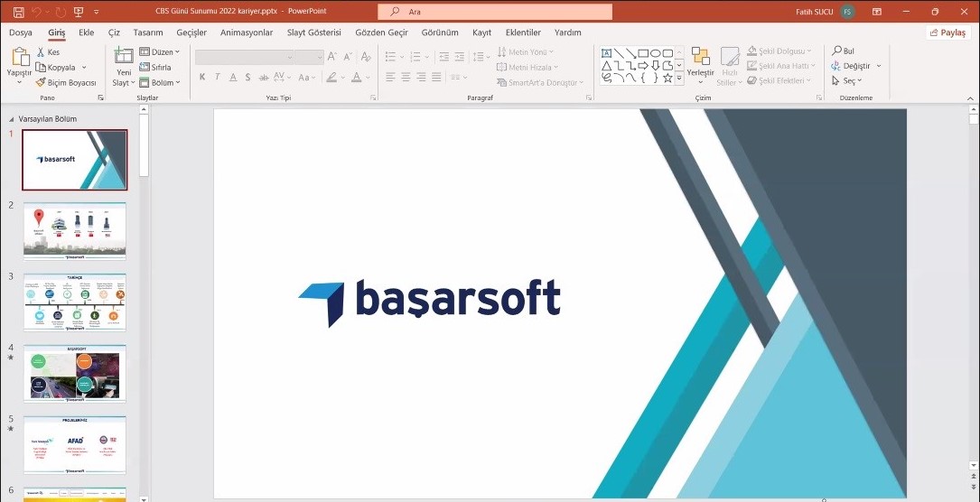Pick the five-point star shape
980x502 pixels.
667,78
